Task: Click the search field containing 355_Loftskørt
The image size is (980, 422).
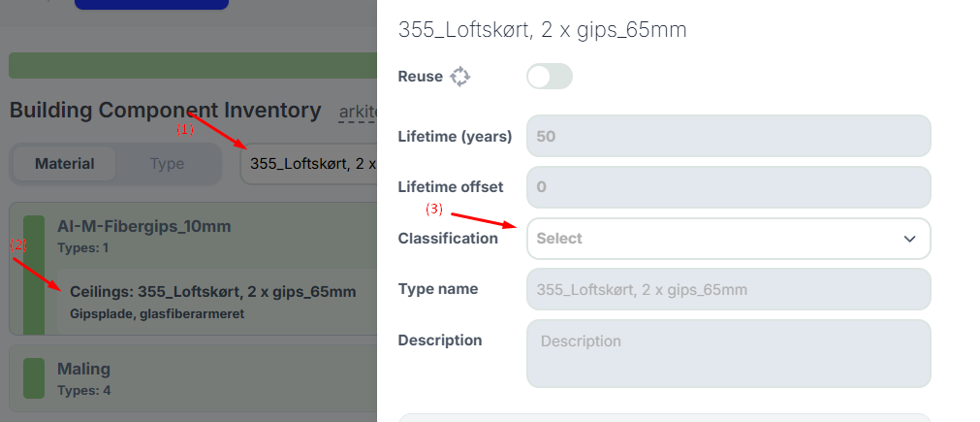Action: 308,164
